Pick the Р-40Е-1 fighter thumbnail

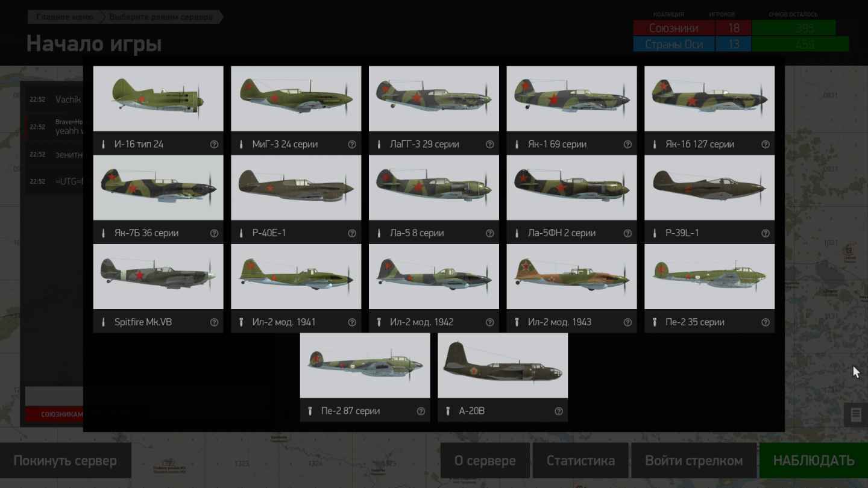point(296,188)
